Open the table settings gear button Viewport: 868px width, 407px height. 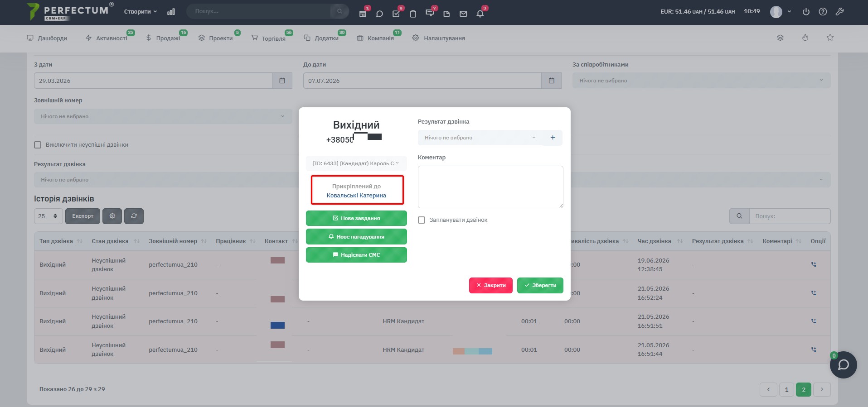(112, 216)
